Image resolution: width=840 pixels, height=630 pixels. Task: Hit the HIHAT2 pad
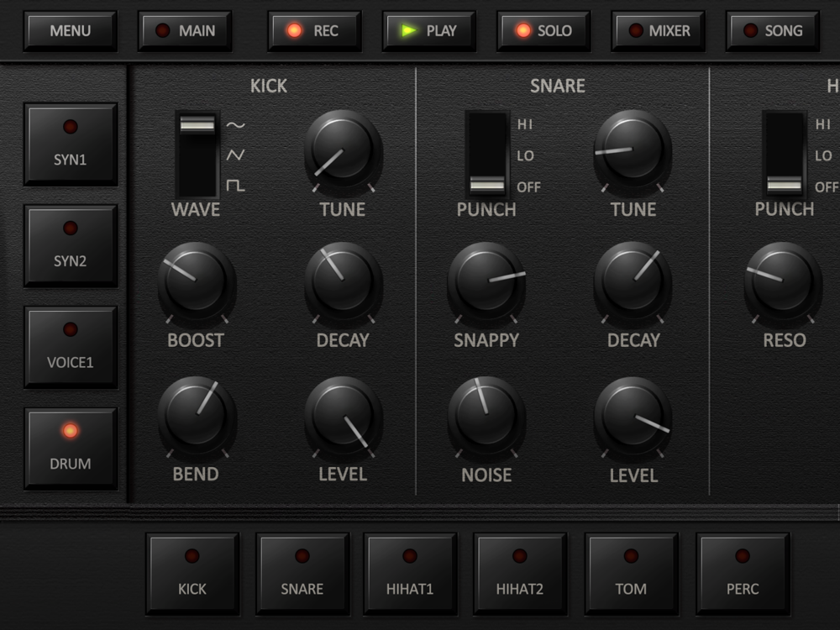520,574
